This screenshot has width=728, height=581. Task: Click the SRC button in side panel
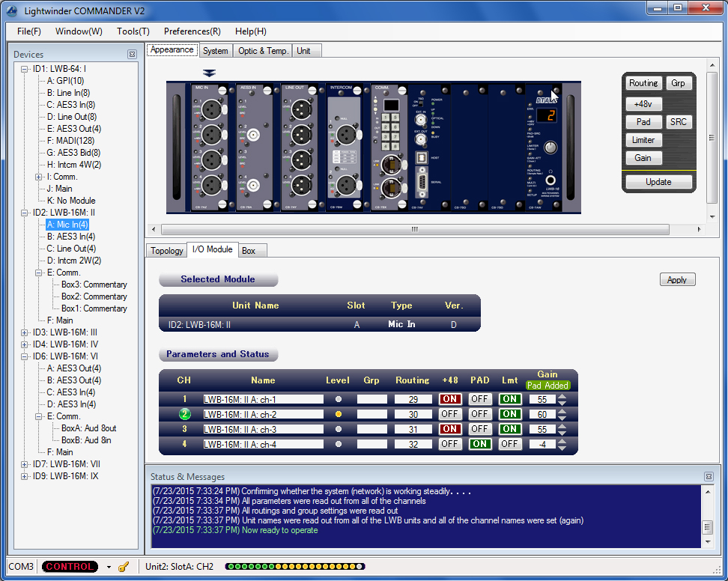pyautogui.click(x=679, y=122)
